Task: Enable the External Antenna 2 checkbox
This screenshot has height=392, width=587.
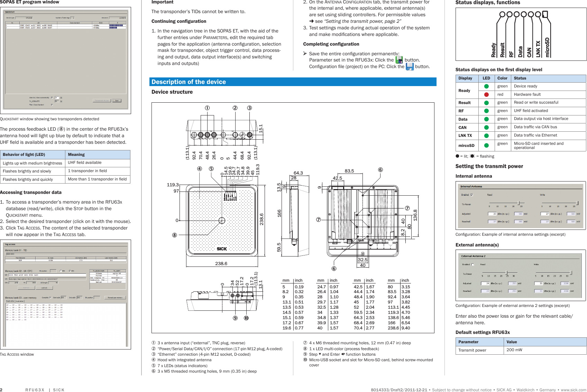Action: coord(473,264)
